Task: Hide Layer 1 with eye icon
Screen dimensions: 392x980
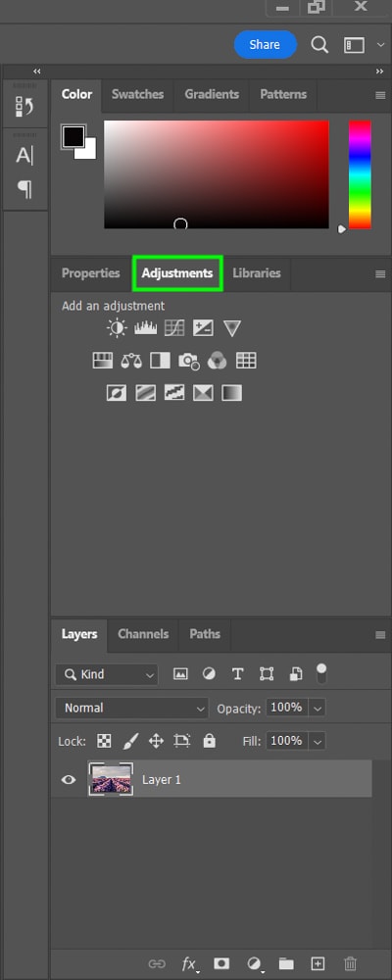Action: [69, 779]
